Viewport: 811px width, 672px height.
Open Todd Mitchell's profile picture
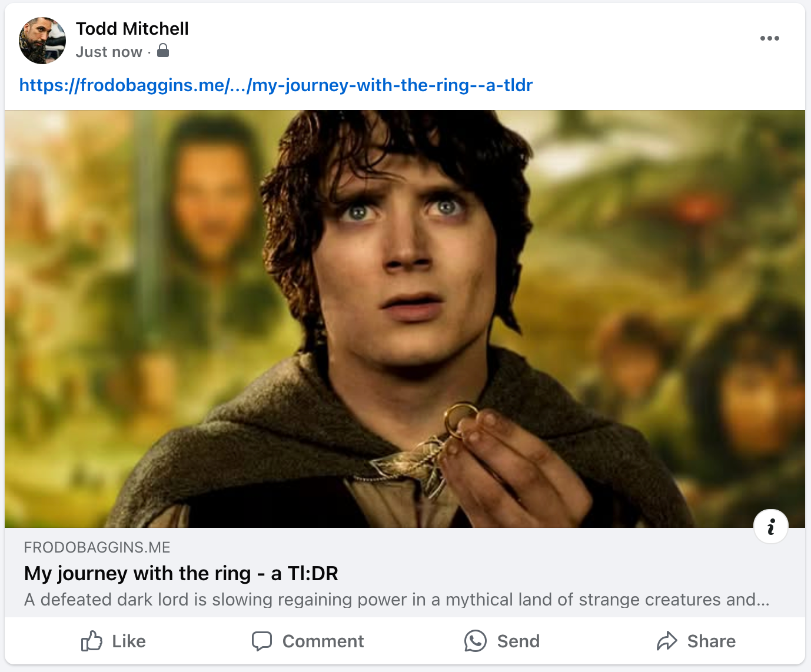pos(42,41)
